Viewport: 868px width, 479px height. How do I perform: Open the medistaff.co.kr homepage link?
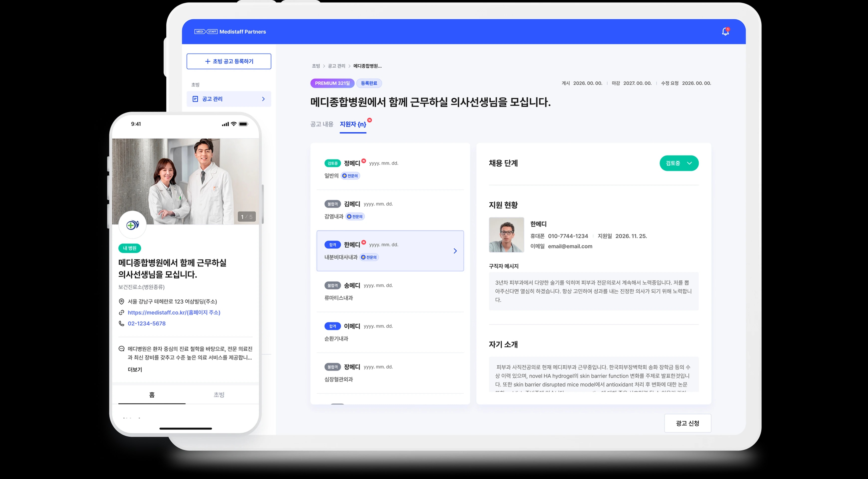[174, 313]
